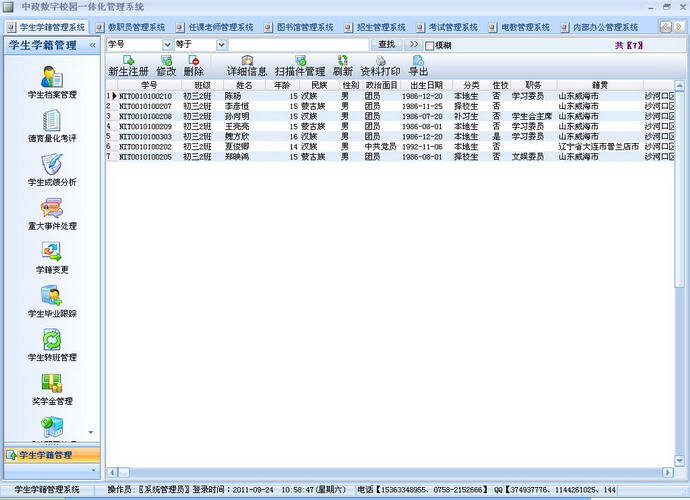Image resolution: width=690 pixels, height=500 pixels.
Task: Open 学生转班管理 module
Action: pos(52,346)
